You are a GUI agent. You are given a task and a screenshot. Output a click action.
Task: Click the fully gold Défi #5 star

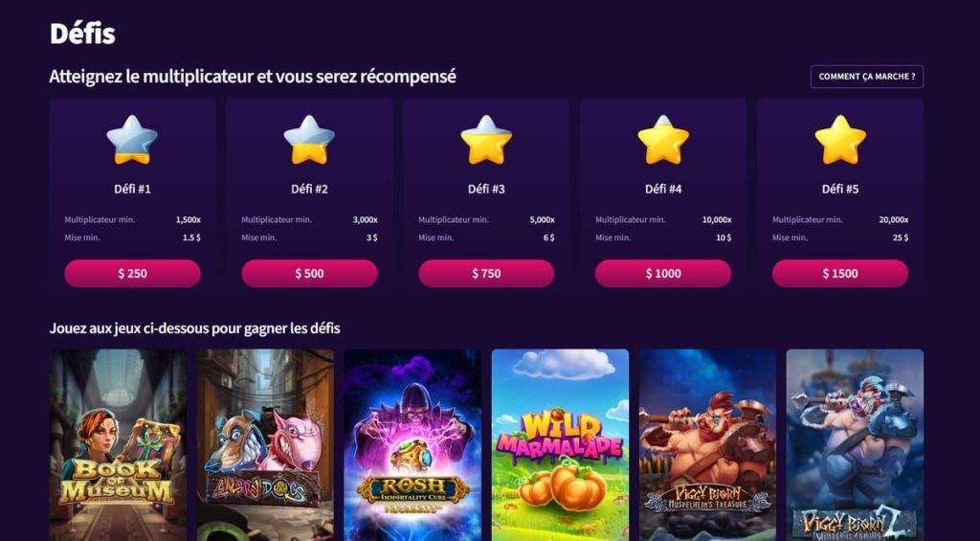tap(840, 140)
